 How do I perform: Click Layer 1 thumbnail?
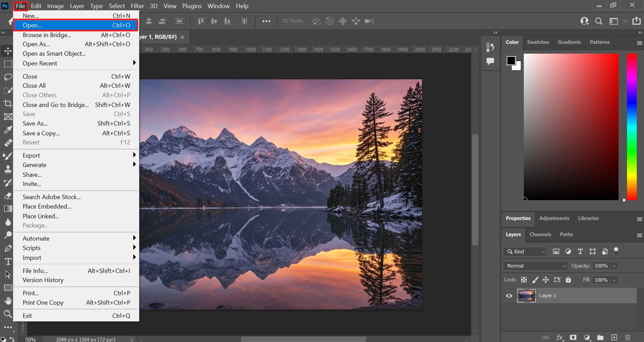526,296
